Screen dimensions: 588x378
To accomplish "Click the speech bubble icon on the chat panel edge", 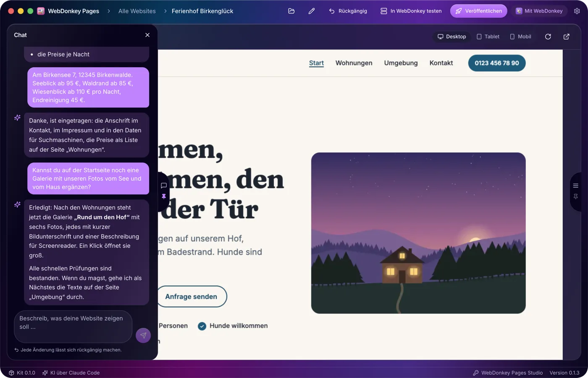I will (x=164, y=186).
